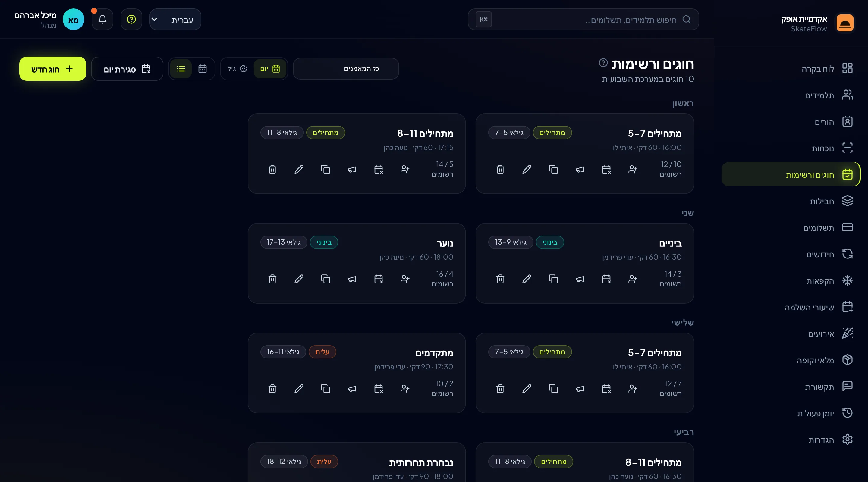Switch to calendar grid view
Screen dimensions: 868x482
pos(202,69)
